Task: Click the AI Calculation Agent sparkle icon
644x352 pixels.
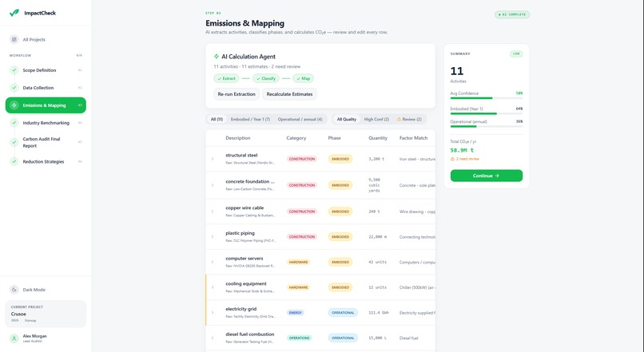Action: pos(217,56)
